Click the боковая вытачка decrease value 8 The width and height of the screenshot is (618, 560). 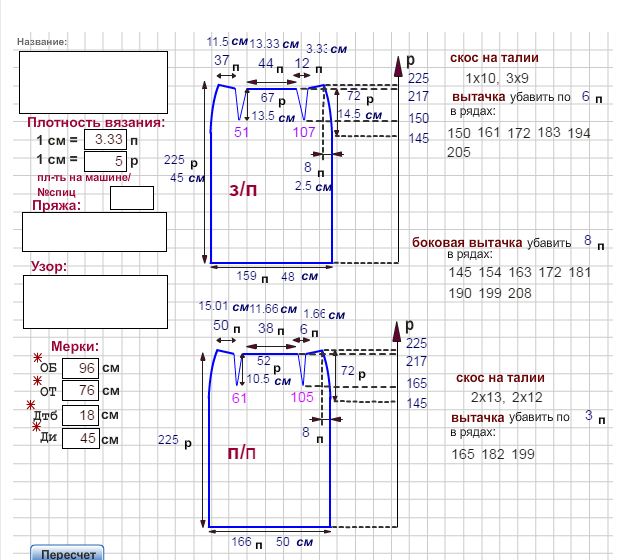click(x=588, y=241)
